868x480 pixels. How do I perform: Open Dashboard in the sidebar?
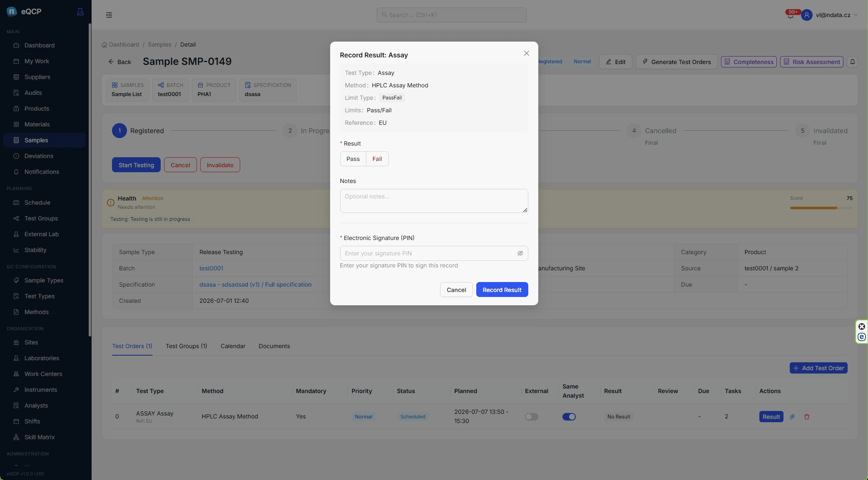tap(39, 45)
